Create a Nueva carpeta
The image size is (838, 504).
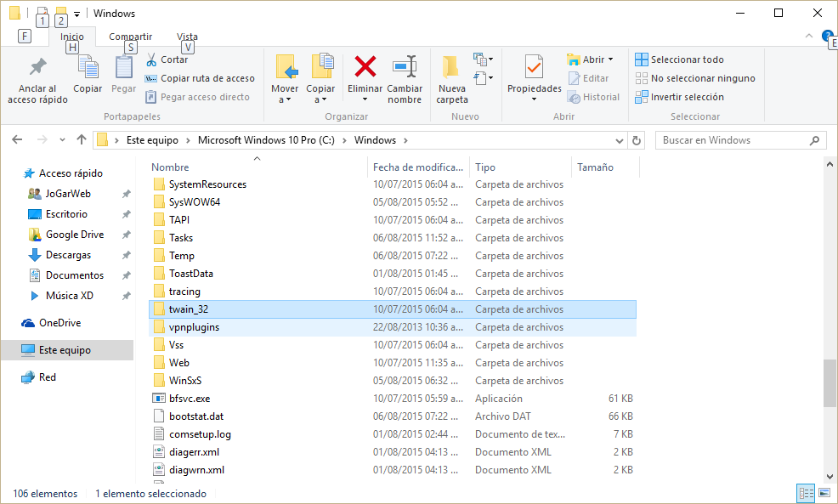pos(452,79)
